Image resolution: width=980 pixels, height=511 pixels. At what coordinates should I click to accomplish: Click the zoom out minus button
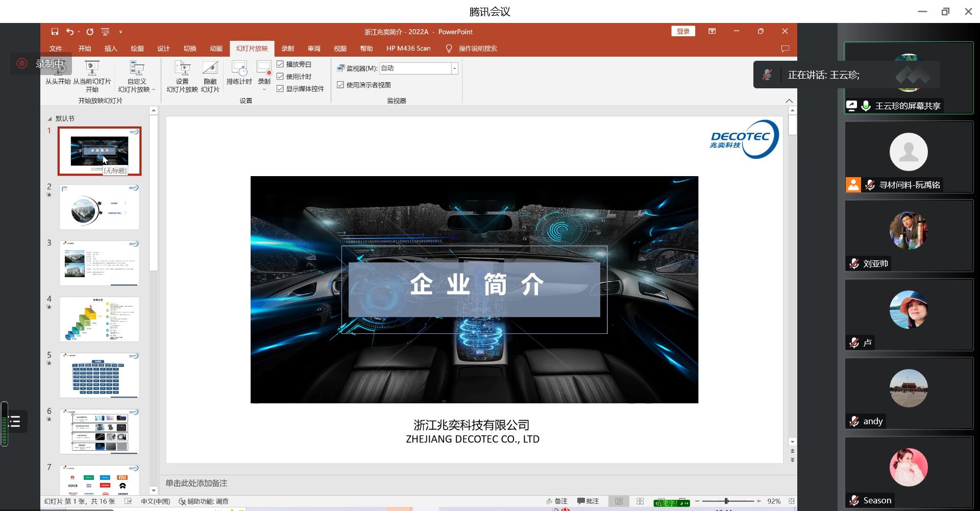pos(697,501)
